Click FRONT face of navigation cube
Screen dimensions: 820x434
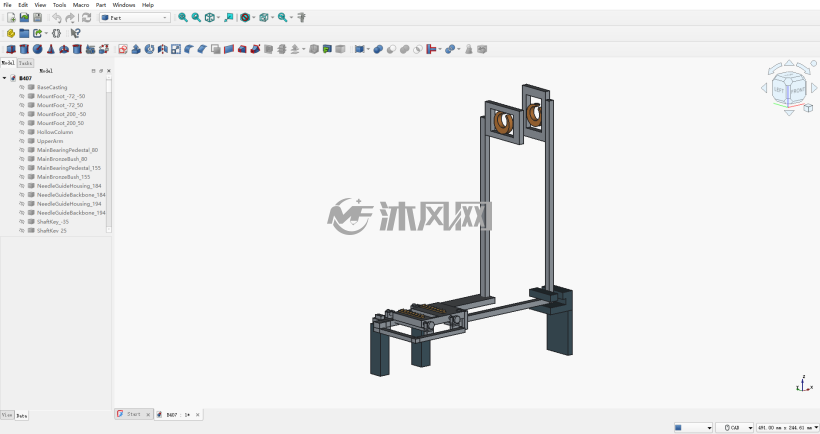[x=798, y=90]
